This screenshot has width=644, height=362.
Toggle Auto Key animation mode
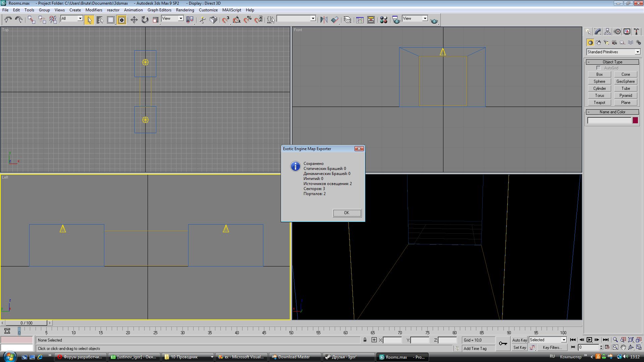[x=519, y=340]
